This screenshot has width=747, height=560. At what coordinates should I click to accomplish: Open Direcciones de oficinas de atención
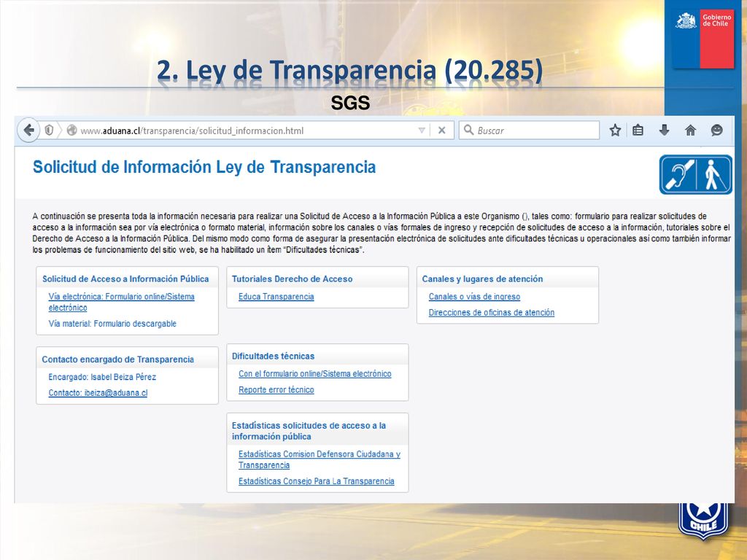(492, 313)
